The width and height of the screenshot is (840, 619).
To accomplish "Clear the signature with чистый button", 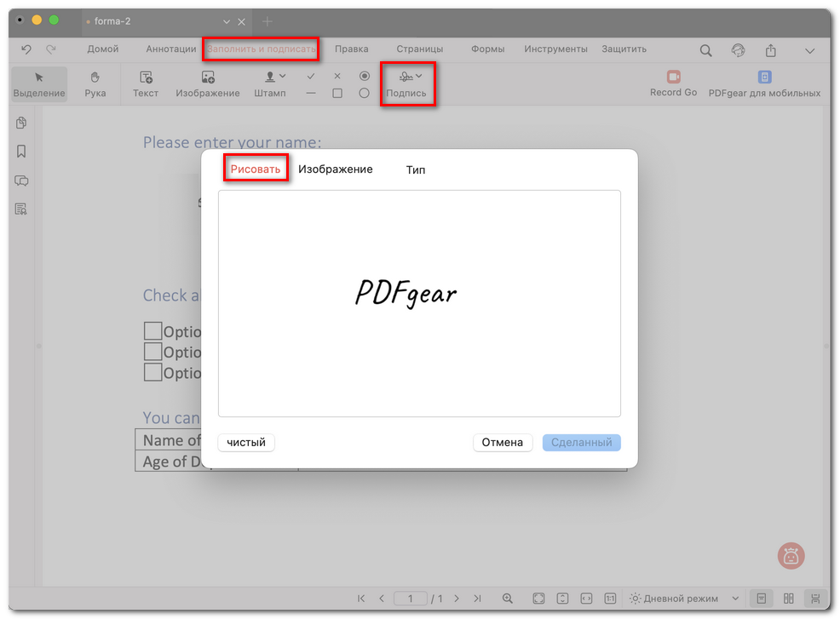I will click(246, 443).
